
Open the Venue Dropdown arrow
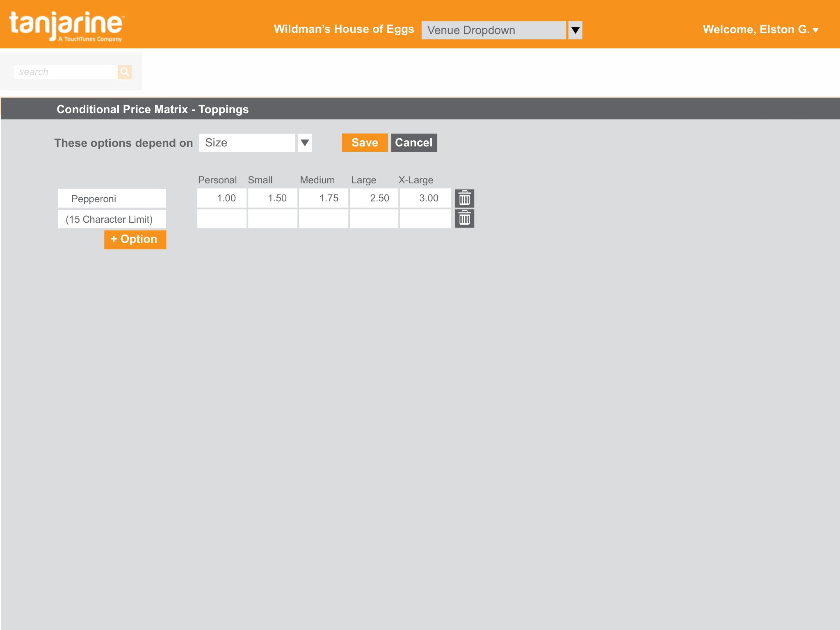coord(575,30)
